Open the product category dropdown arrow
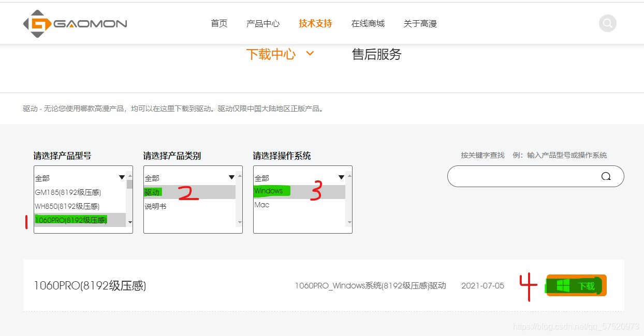 point(231,177)
